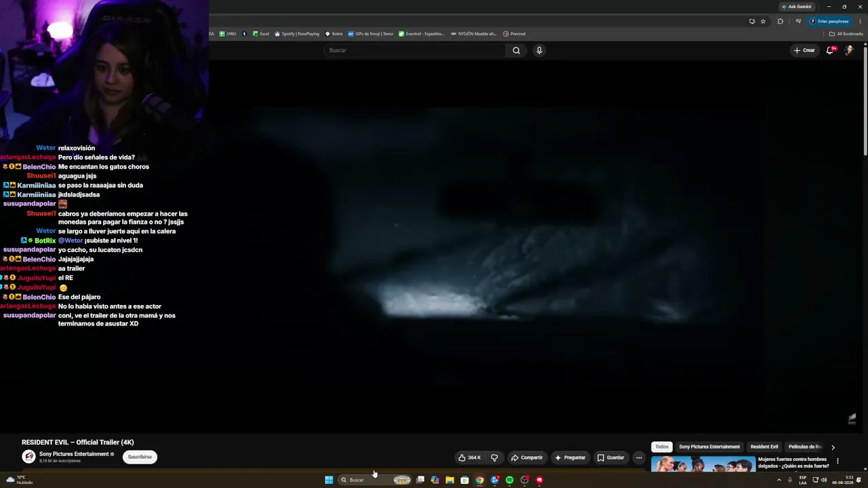Viewport: 868px width, 488px height.
Task: Open the blue taskbar app with badge 2
Action: [494, 480]
